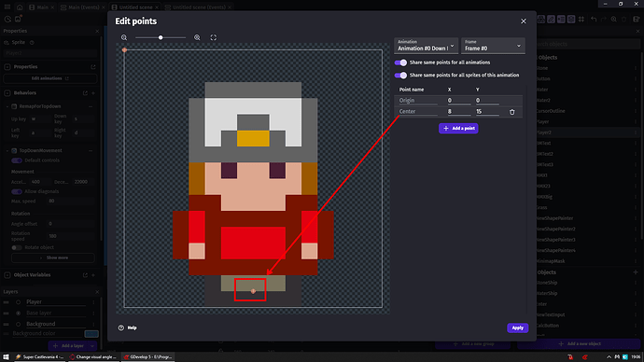Click Apply in Edit points dialog
Image resolution: width=644 pixels, height=362 pixels.
[517, 327]
